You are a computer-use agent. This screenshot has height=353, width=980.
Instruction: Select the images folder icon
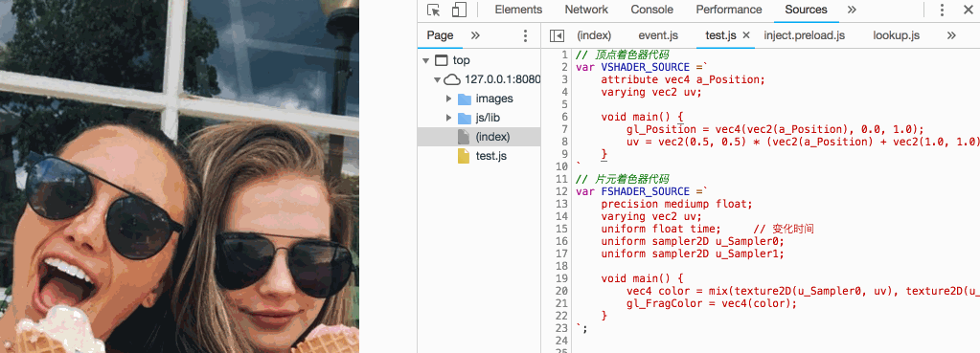click(465, 99)
